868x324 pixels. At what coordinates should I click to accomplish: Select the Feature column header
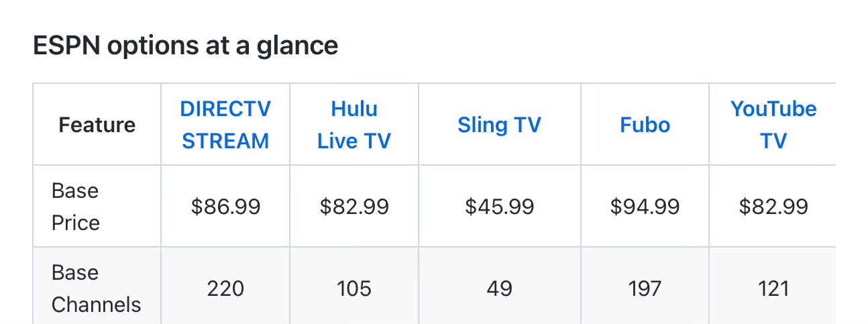point(97,125)
